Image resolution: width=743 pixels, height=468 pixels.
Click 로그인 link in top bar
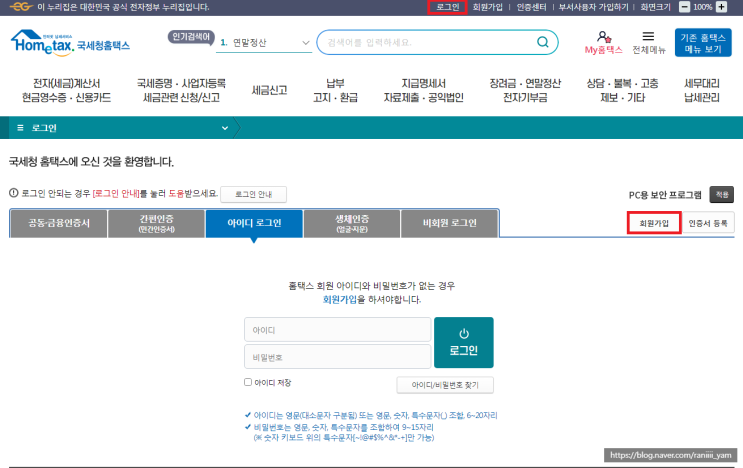tap(447, 7)
